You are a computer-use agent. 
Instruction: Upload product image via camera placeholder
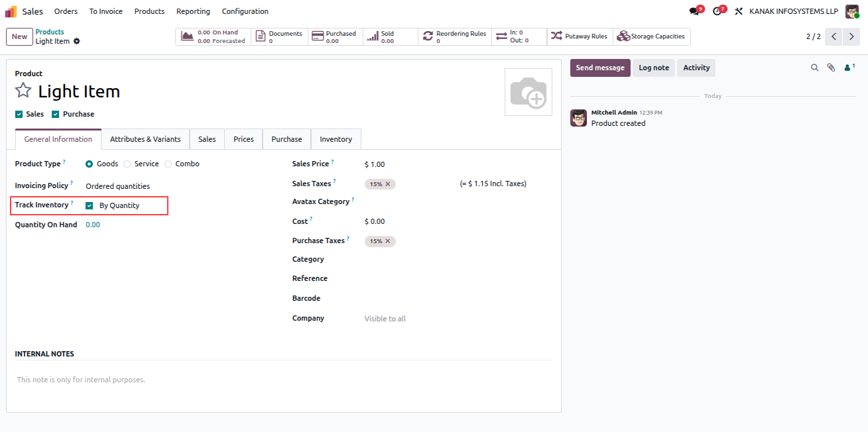click(x=528, y=92)
